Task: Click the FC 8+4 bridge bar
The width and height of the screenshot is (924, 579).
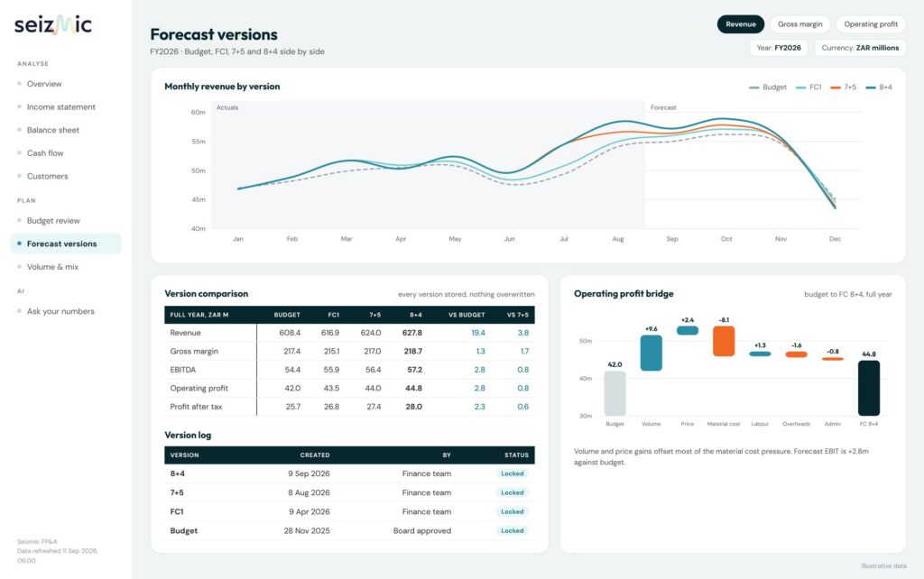Action: click(x=869, y=388)
